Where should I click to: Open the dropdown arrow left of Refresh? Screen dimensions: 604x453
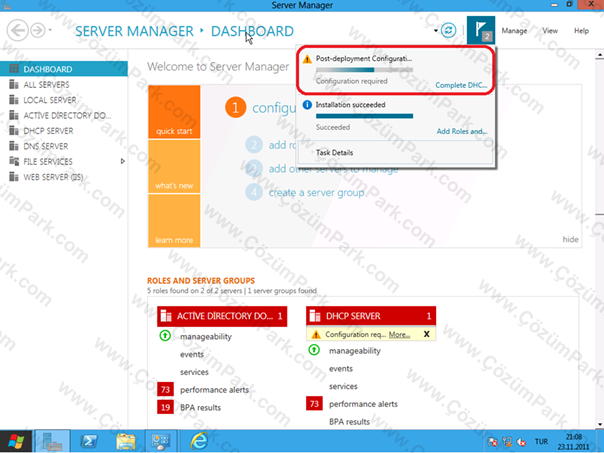(436, 30)
